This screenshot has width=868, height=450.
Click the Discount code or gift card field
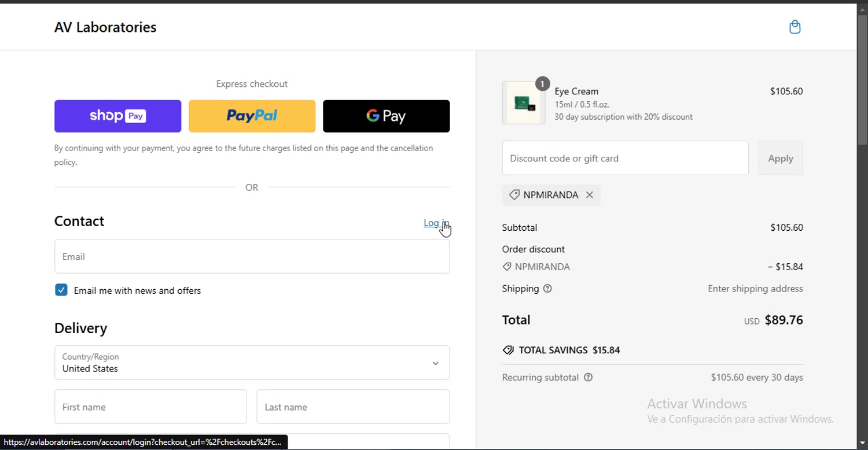[626, 158]
